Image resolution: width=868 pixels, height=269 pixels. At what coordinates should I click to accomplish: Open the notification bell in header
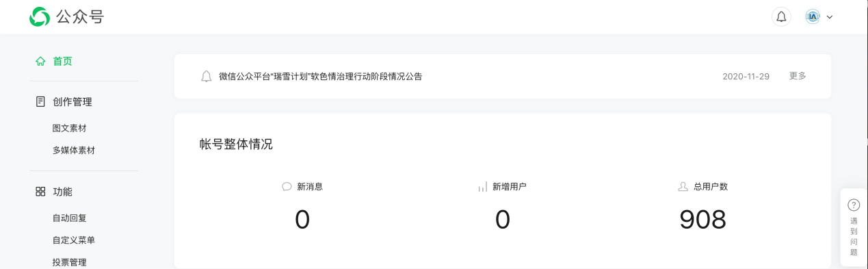pyautogui.click(x=781, y=17)
